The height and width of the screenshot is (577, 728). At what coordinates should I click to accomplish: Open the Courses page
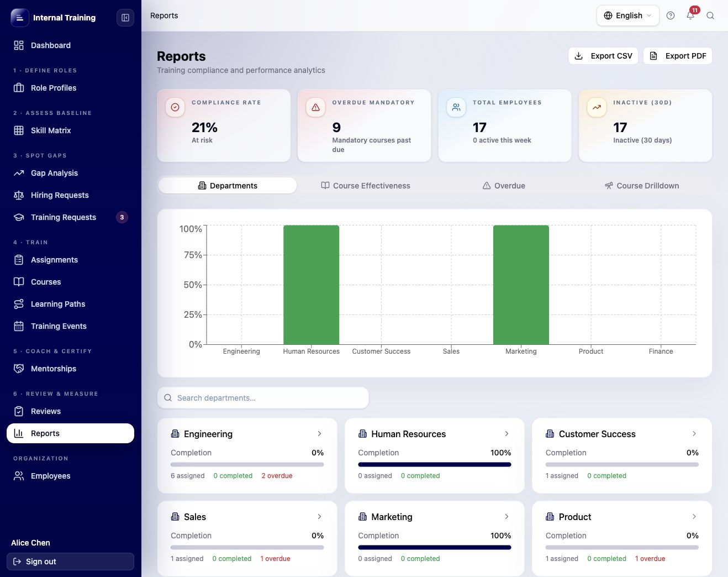click(x=70, y=282)
